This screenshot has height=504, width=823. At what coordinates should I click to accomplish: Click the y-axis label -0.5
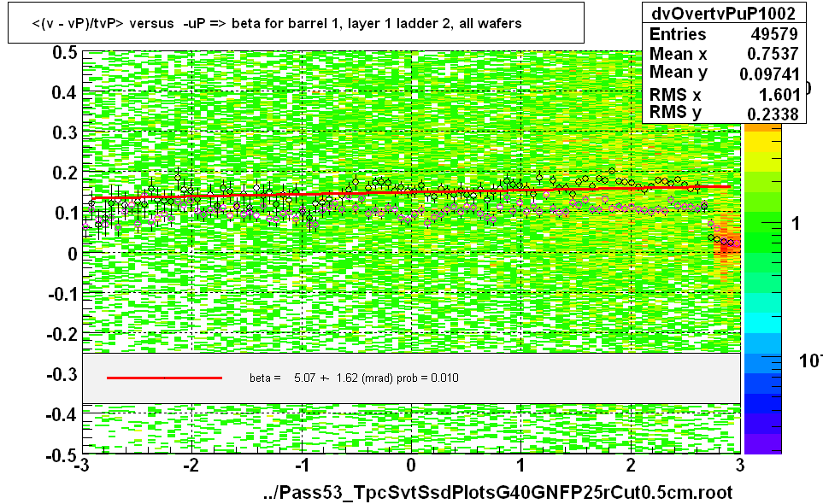(x=62, y=455)
